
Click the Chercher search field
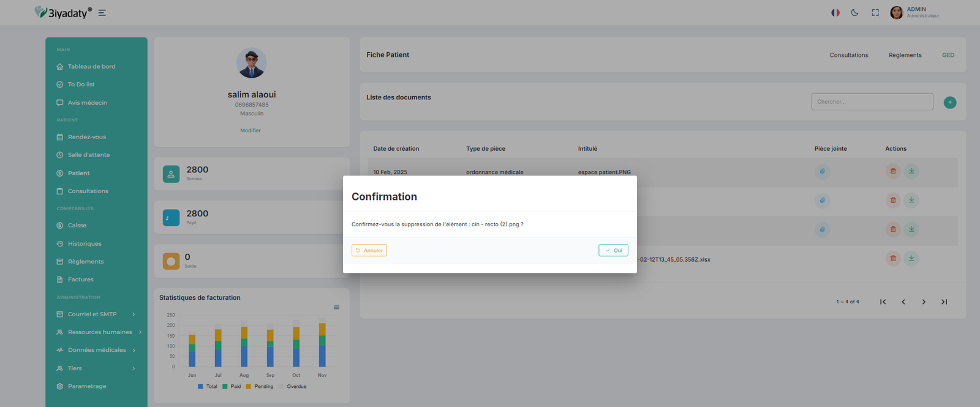point(872,102)
